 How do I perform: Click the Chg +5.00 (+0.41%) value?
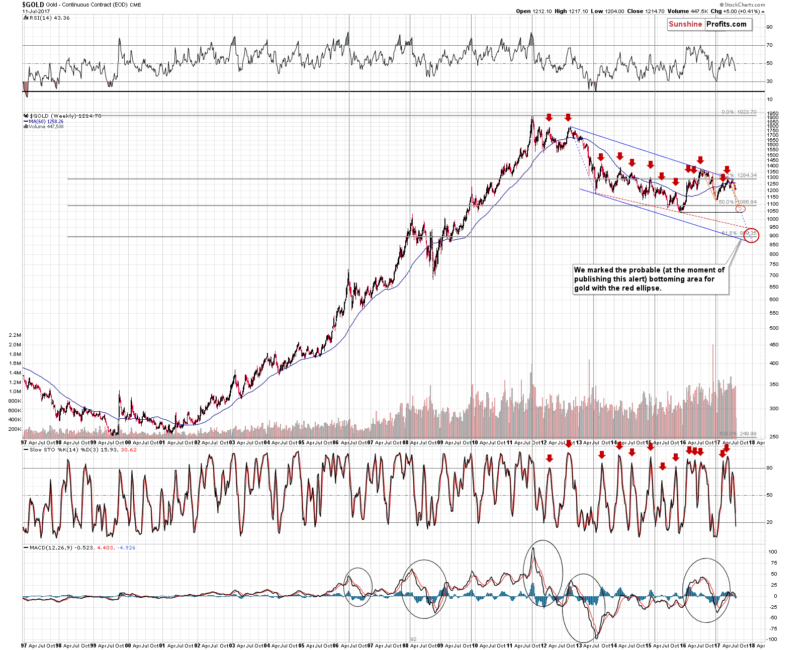pos(738,11)
